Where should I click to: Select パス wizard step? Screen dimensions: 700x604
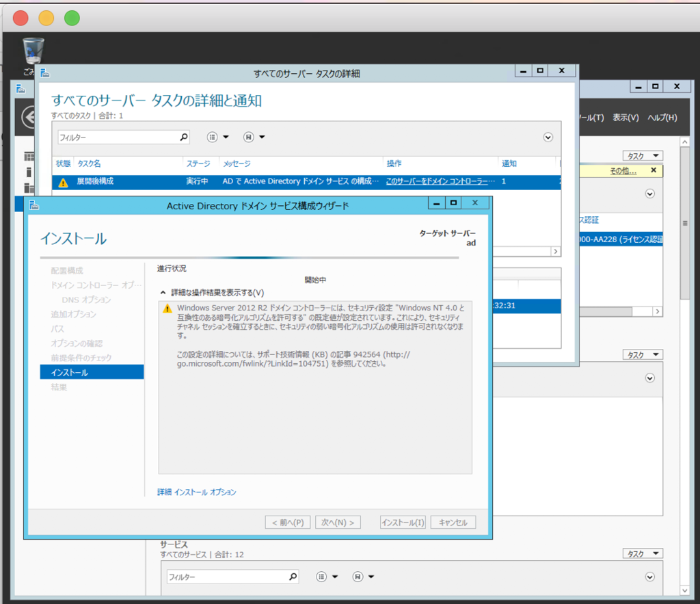pyautogui.click(x=57, y=329)
